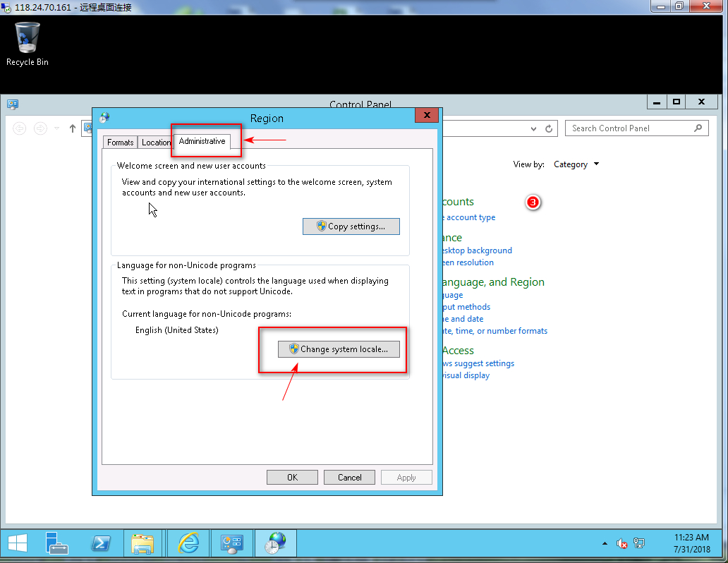Show hidden system tray icons
This screenshot has height=563, width=728.
click(x=605, y=544)
